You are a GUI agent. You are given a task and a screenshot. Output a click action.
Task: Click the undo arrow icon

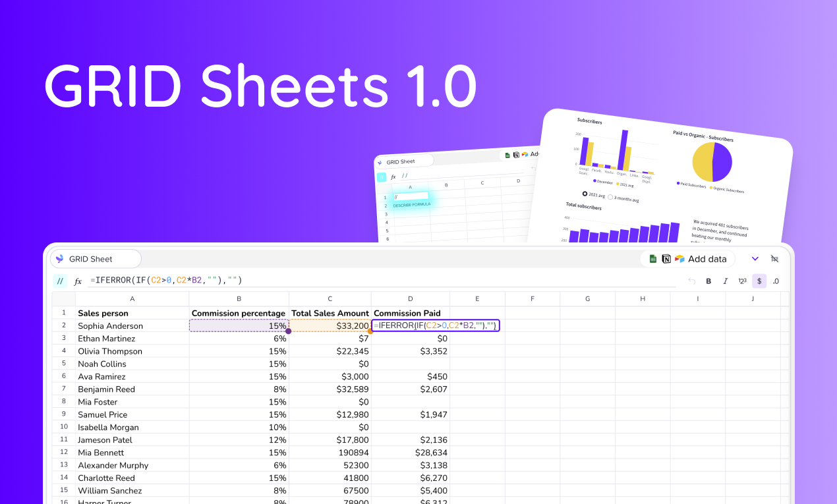(692, 281)
